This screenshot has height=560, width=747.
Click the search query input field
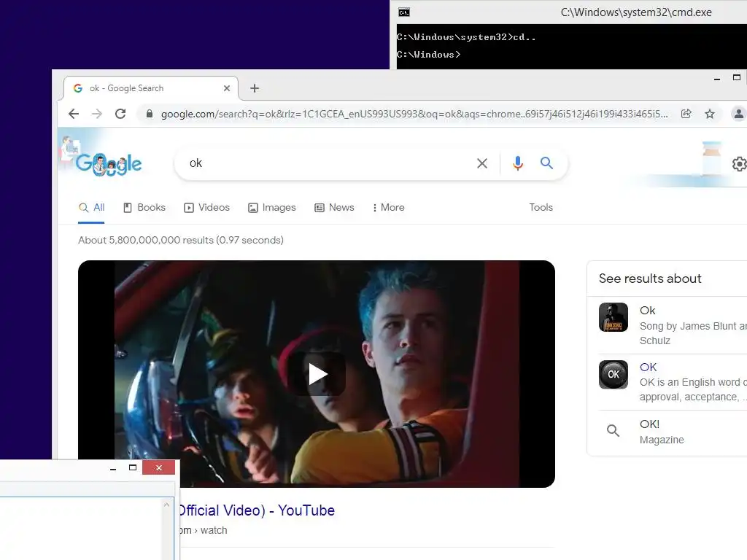tap(329, 163)
